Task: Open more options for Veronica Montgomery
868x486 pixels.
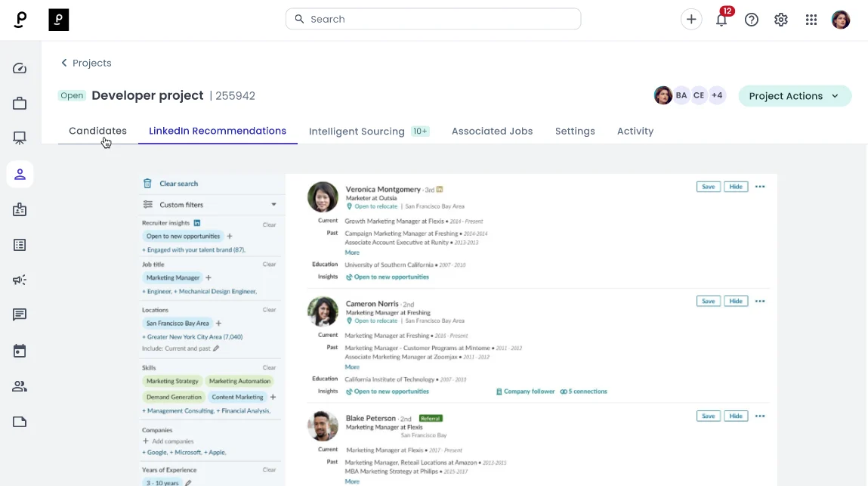Action: [x=760, y=187]
